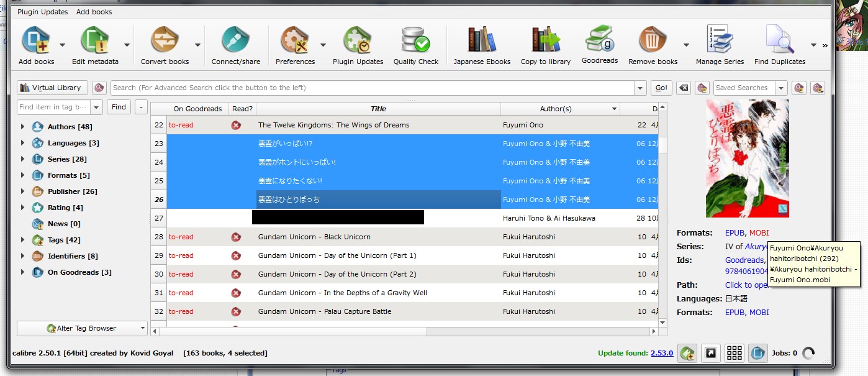Expand the Authors [48] category
This screenshot has width=868, height=376.
click(x=22, y=127)
